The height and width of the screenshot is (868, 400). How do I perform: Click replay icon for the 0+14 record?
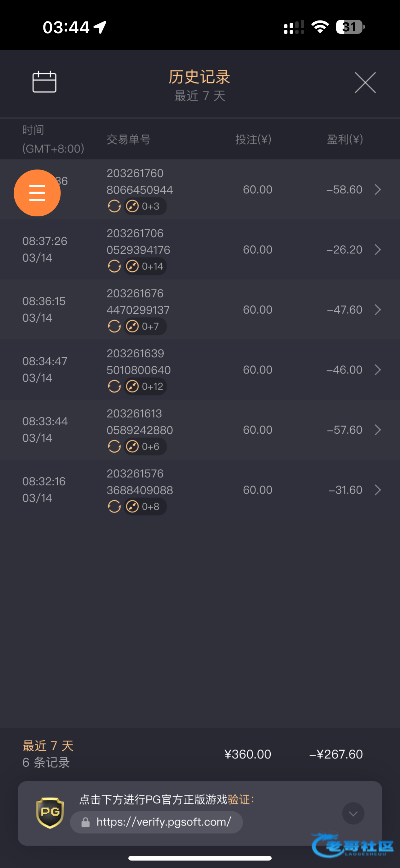click(x=114, y=266)
